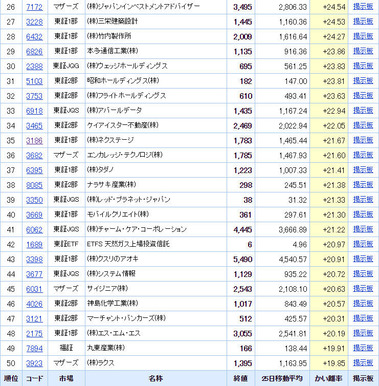Open stock code 3753 link

(34, 96)
